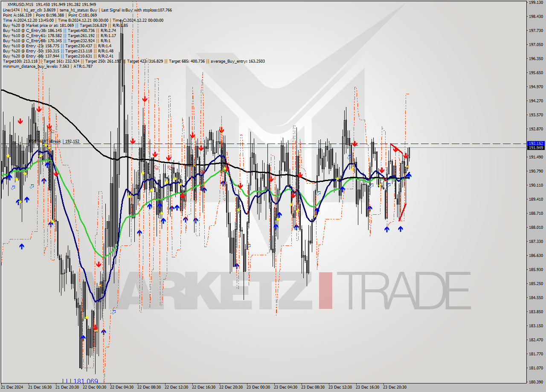Image resolution: width=546 pixels, height=392 pixels.
Task: Select the 195.650 price axis label
Action: pos(535,72)
